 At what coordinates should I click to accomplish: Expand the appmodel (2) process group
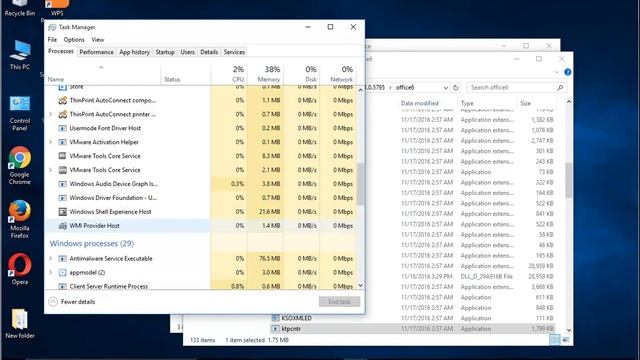pyautogui.click(x=51, y=273)
